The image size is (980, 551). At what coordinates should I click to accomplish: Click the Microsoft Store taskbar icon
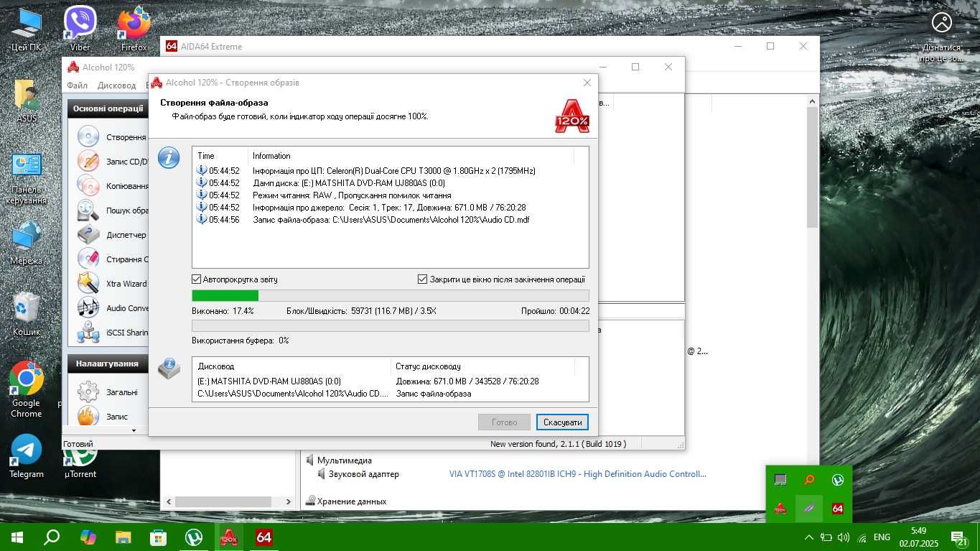coord(158,537)
